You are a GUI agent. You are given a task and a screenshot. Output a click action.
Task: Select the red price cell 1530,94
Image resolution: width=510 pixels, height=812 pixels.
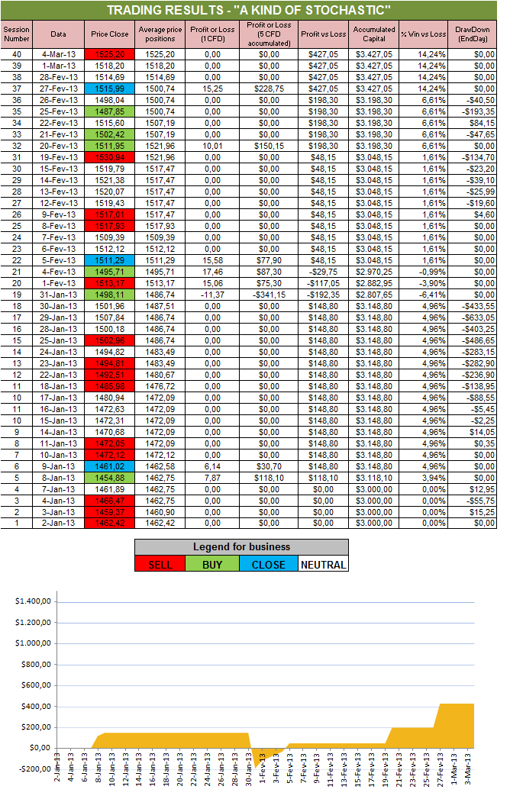[110, 157]
